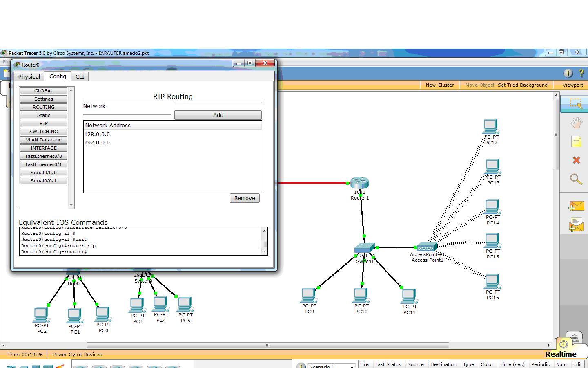Image resolution: width=588 pixels, height=368 pixels.
Task: Click the 'Router0(config)#router rip' command line
Action: [58, 246]
